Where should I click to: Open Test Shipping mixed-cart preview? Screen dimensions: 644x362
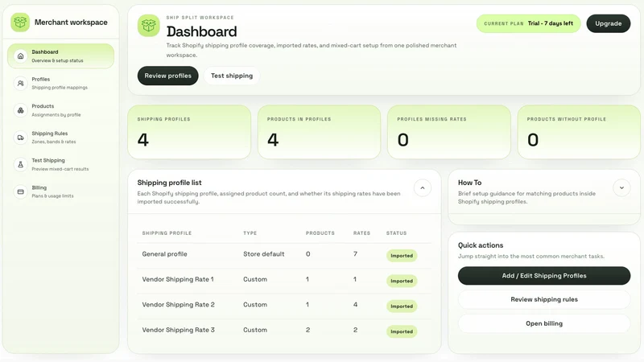[x=61, y=165]
